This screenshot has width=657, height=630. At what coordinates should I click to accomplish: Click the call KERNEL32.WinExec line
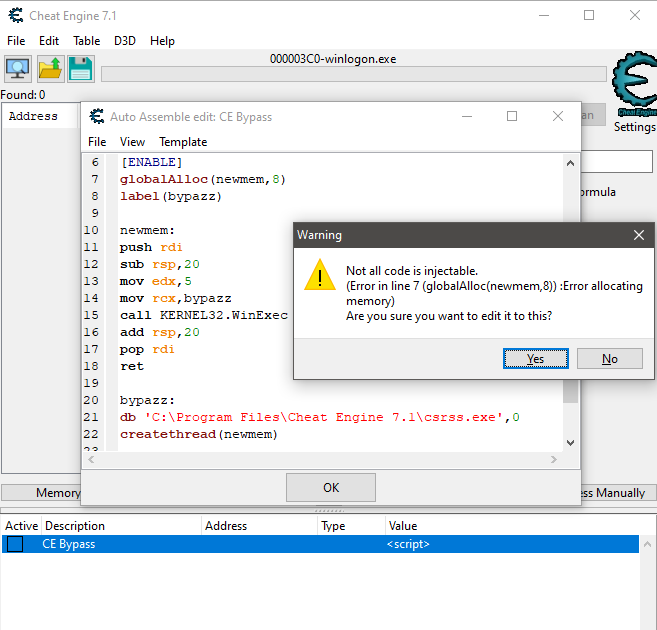[204, 315]
